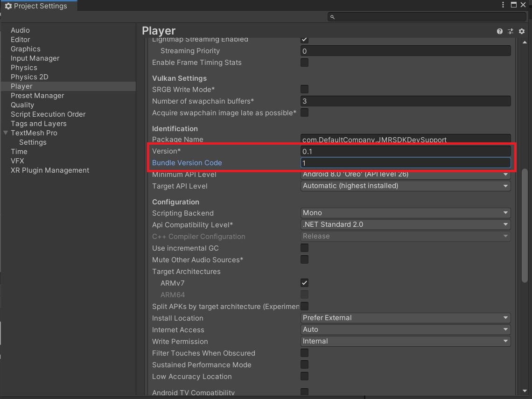This screenshot has width=532, height=399.
Task: Toggle Enable Frame Timing Stats checkbox
Action: tap(304, 63)
